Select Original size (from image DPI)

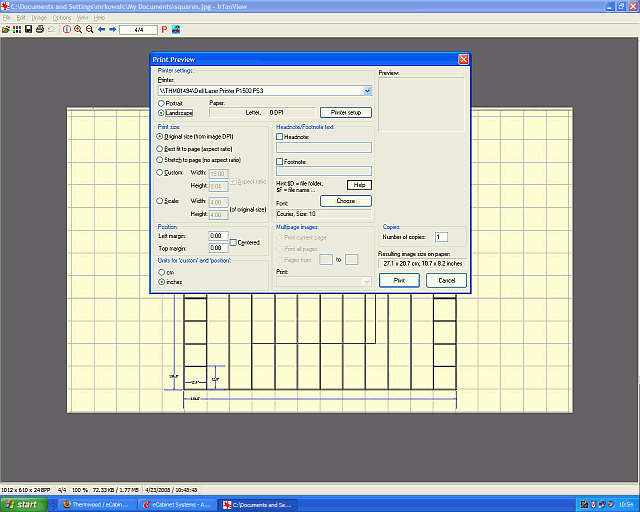click(x=160, y=136)
